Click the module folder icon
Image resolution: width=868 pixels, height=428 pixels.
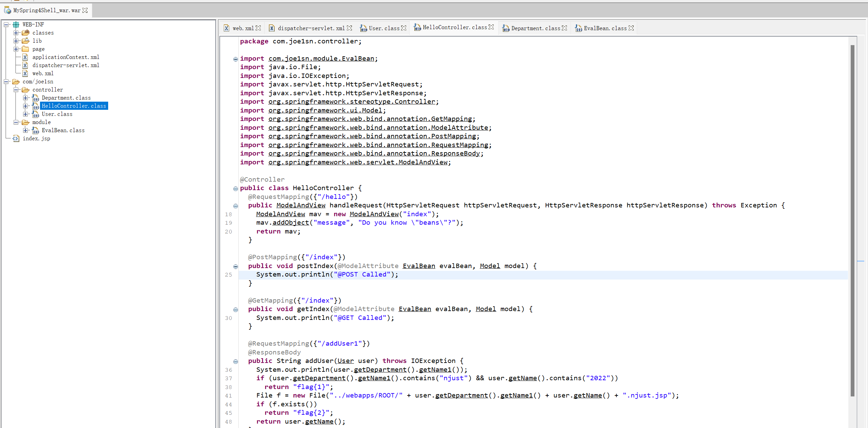[26, 122]
